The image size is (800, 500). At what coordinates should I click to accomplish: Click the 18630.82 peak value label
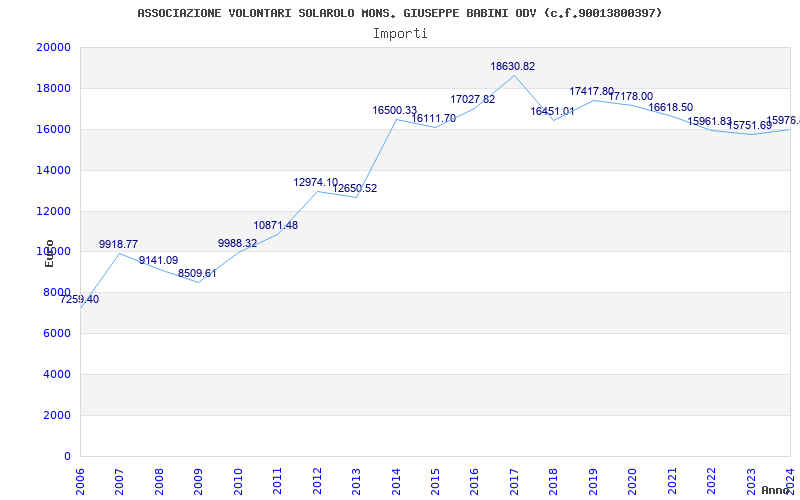pos(513,66)
